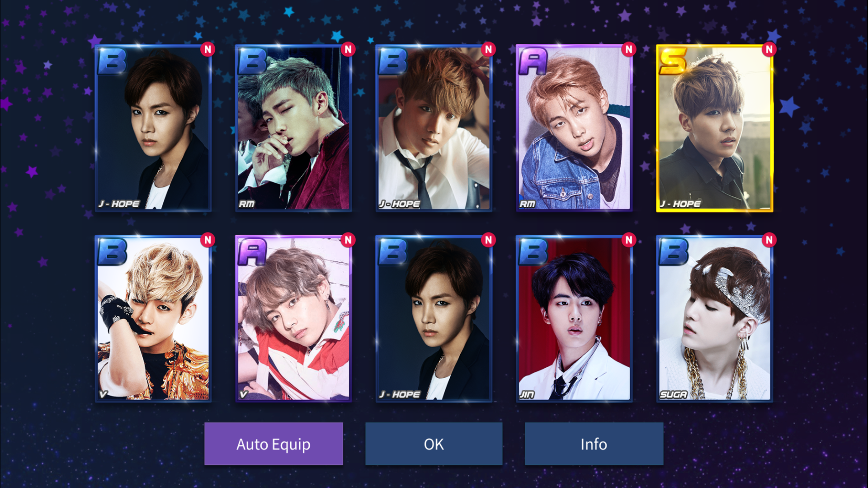The image size is (868, 488).
Task: Click the A rank icon on V card
Action: pyautogui.click(x=252, y=252)
